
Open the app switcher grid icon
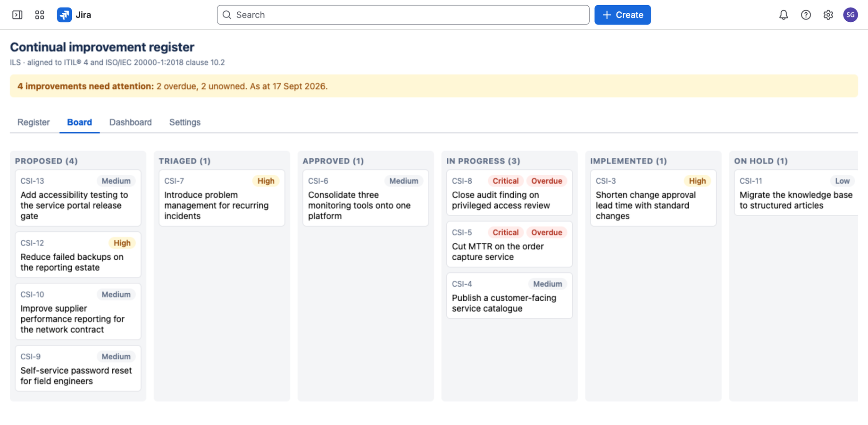pos(40,15)
